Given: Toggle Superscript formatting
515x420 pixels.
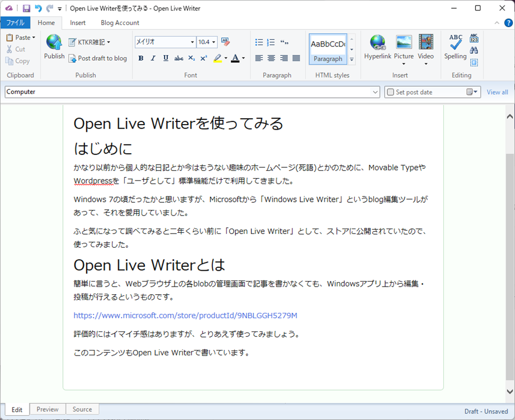Looking at the screenshot, I should tap(204, 58).
